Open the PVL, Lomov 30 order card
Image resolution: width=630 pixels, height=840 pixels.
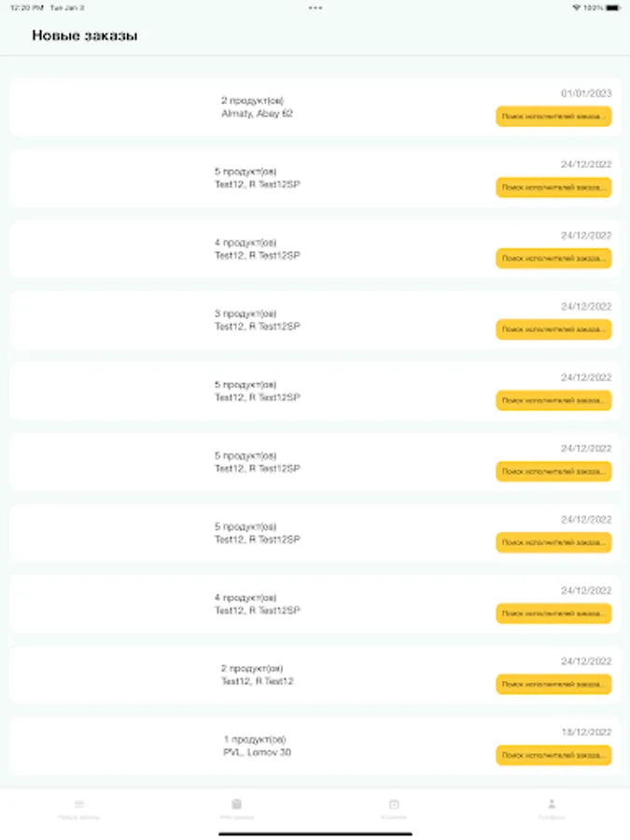[315, 746]
